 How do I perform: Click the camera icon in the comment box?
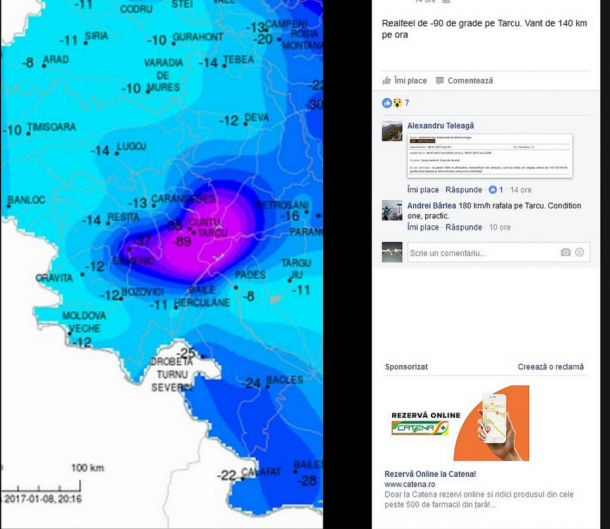point(565,253)
